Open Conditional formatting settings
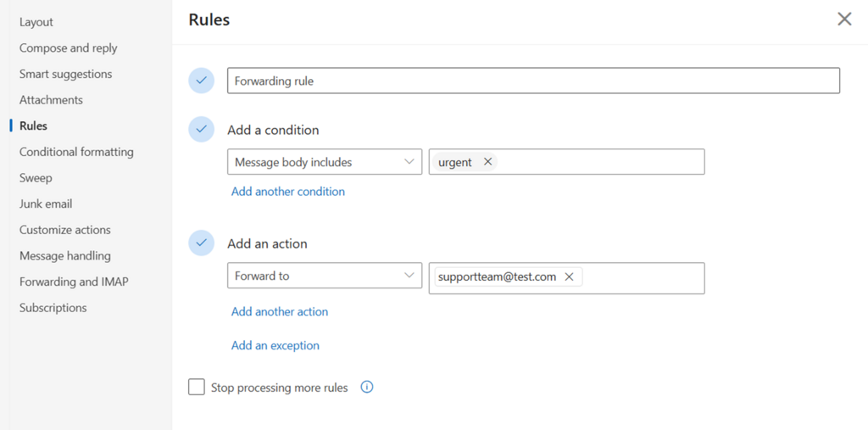Image resolution: width=868 pixels, height=430 pixels. (x=76, y=152)
